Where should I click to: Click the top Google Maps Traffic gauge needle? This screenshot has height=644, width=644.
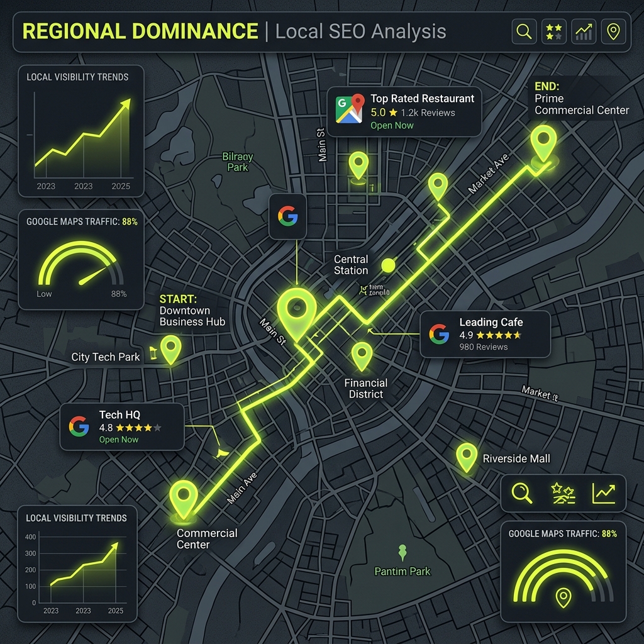click(x=94, y=275)
